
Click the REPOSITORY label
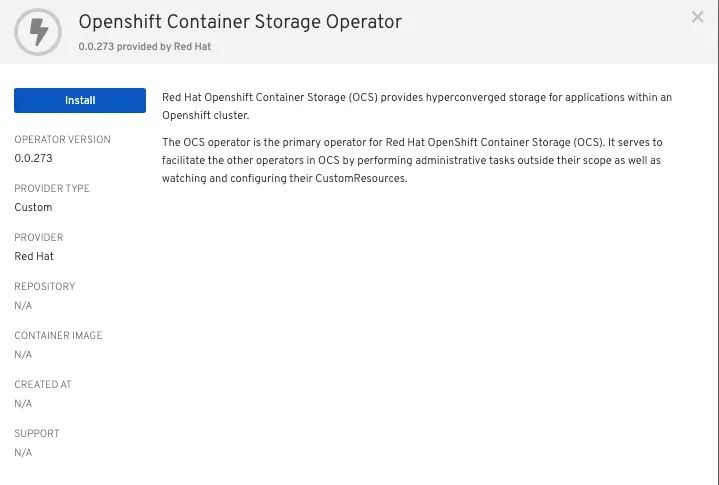coord(45,287)
